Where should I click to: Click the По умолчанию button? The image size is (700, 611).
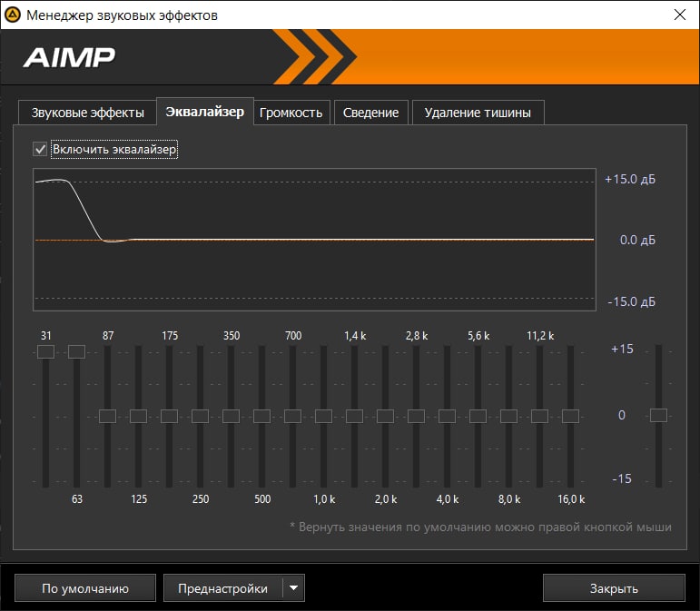(x=85, y=588)
